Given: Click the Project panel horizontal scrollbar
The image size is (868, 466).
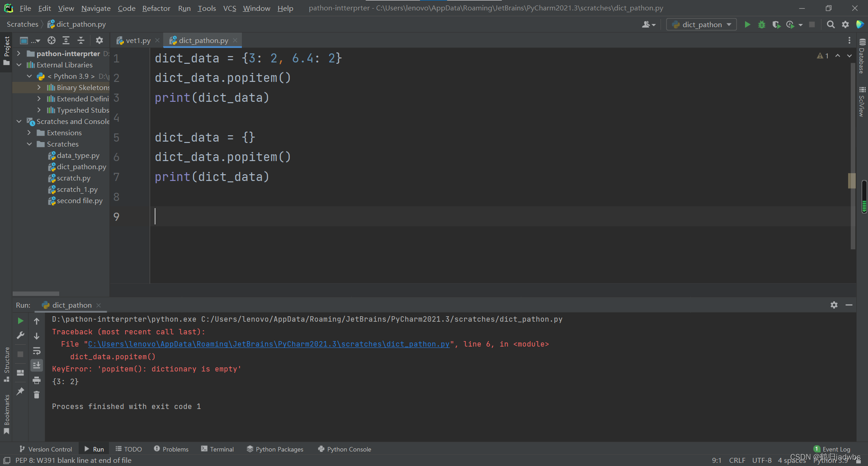Looking at the screenshot, I should click(36, 294).
